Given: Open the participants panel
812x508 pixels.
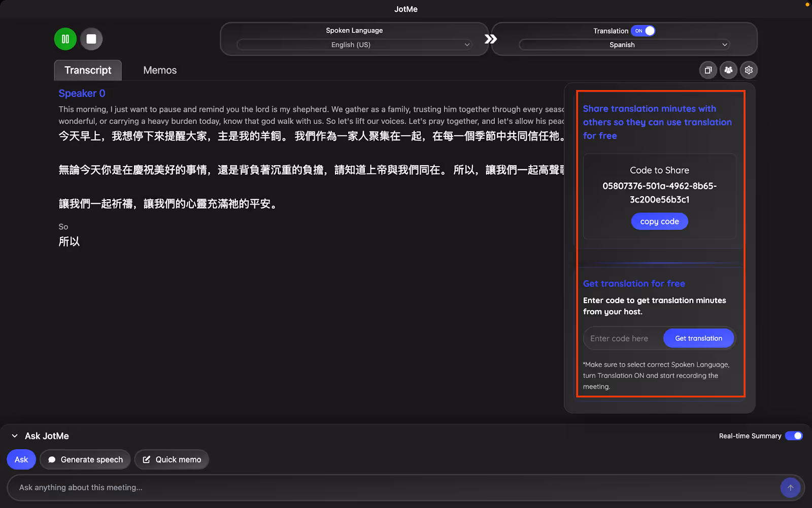Looking at the screenshot, I should [728, 70].
